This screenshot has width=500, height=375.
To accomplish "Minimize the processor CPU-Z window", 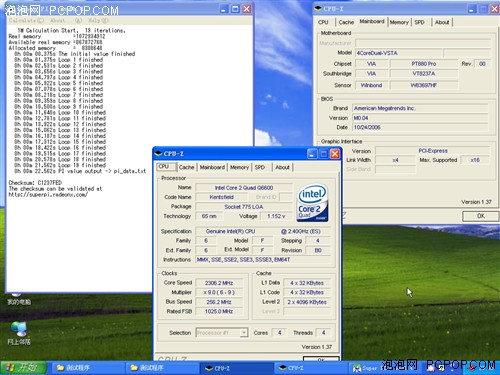I will pos(312,154).
